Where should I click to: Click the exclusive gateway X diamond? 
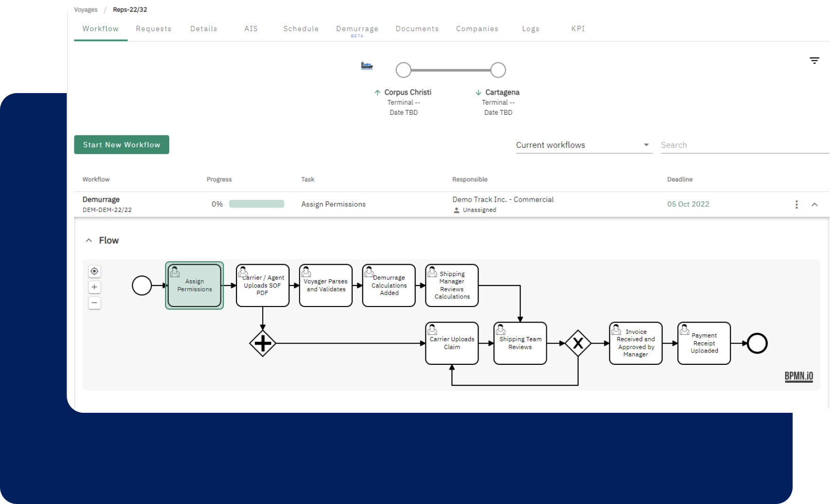(x=578, y=343)
